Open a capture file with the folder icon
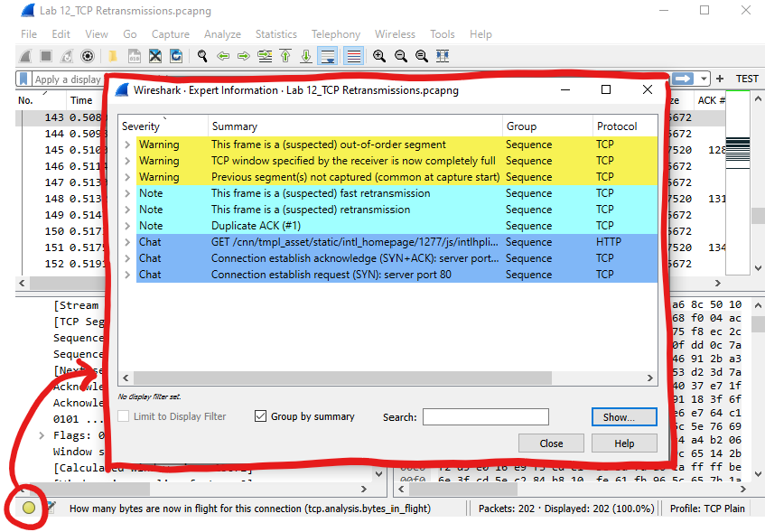Screen dimensions: 765x532 click(113, 56)
